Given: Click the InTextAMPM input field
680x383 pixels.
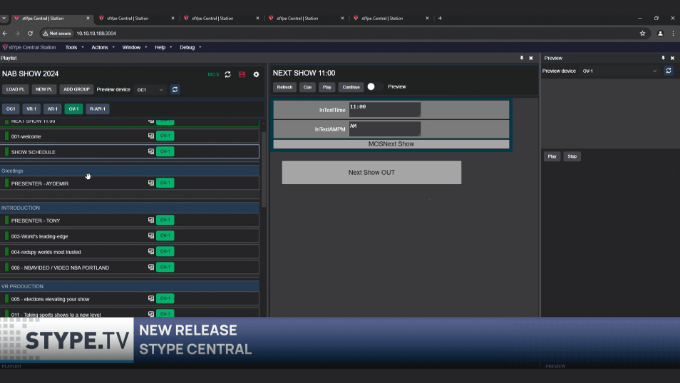Looking at the screenshot, I should tap(385, 129).
